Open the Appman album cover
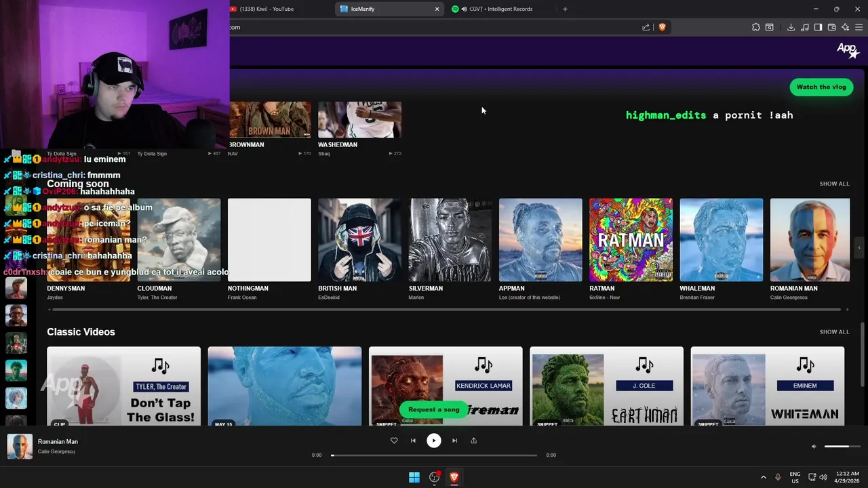This screenshot has height=488, width=868. click(540, 240)
